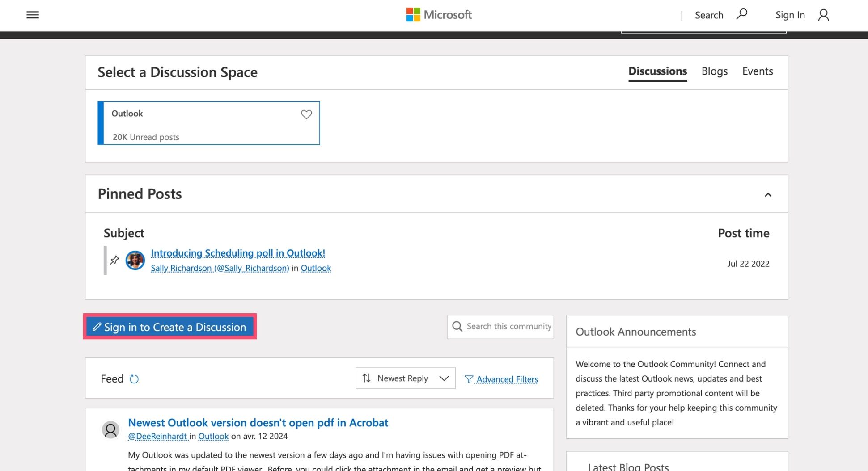The height and width of the screenshot is (471, 868).
Task: Open Newest Outlook version doesn't open pdf post
Action: pyautogui.click(x=258, y=422)
